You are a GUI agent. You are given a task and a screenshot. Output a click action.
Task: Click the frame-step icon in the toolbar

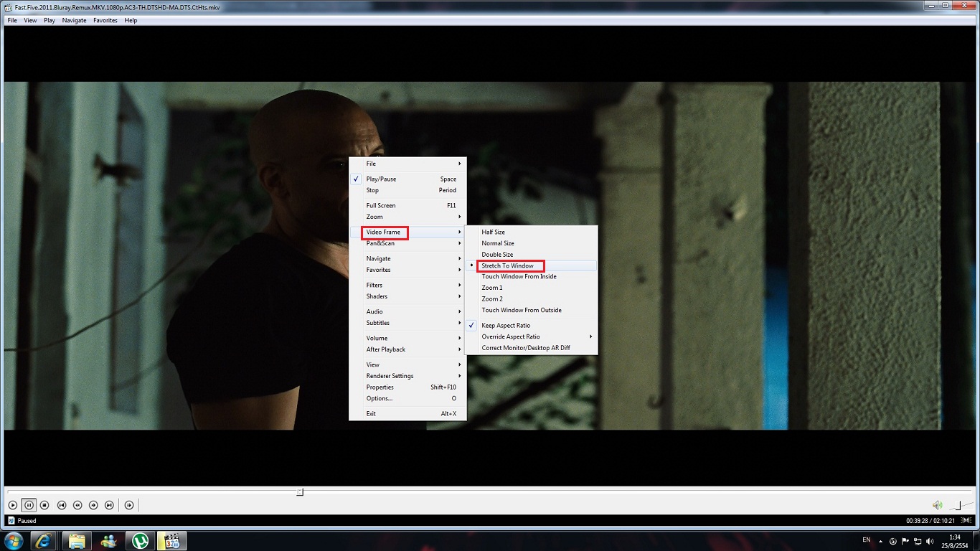129,505
